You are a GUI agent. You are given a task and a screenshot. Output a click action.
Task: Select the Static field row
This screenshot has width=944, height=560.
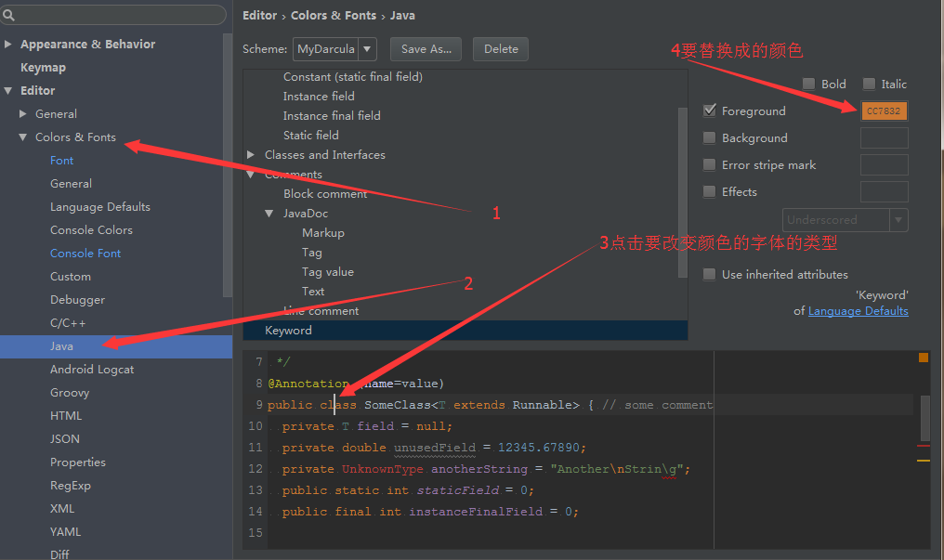tap(310, 136)
